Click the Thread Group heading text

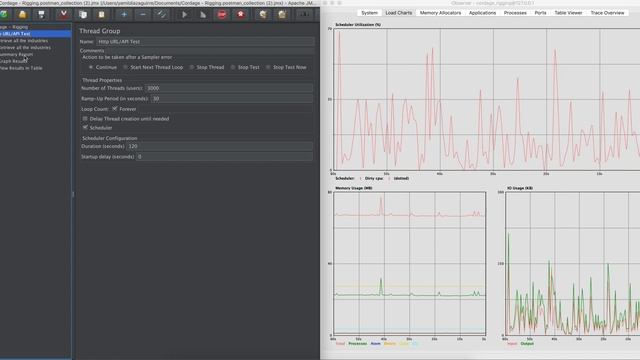tap(100, 31)
